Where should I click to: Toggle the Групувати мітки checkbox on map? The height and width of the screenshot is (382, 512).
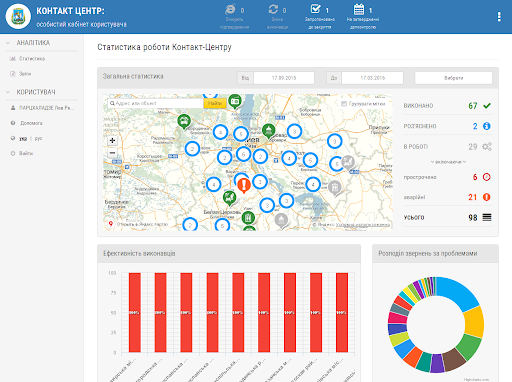344,104
